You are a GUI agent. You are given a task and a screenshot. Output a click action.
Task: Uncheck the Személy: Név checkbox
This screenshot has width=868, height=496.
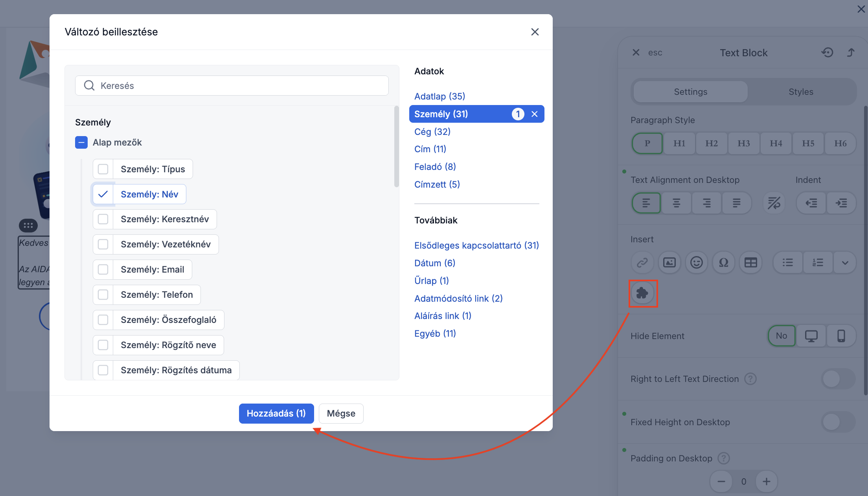tap(103, 194)
